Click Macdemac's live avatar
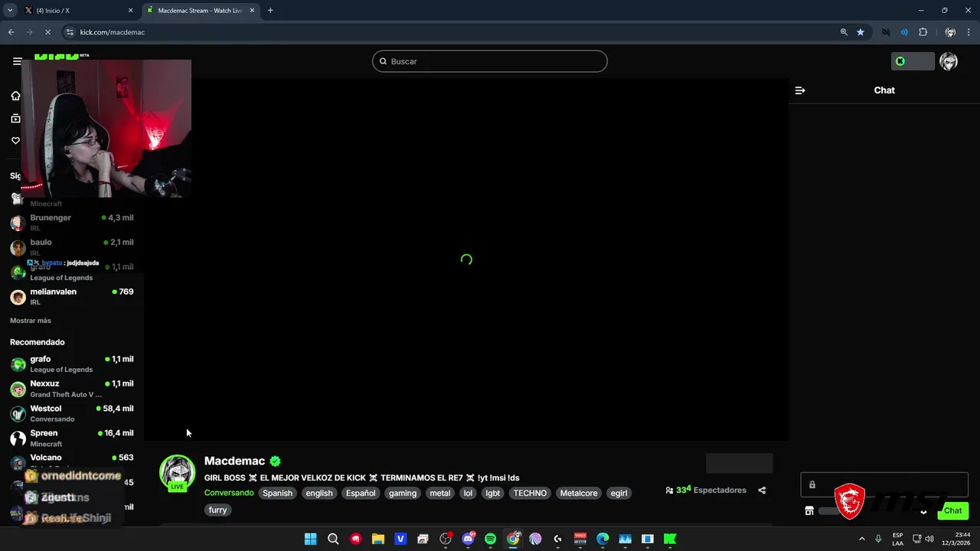 click(177, 473)
